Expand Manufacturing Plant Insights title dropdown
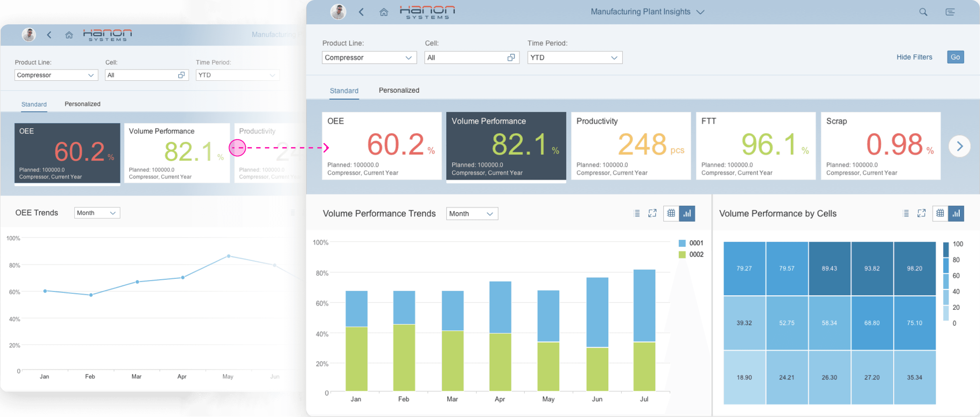The image size is (980, 417). [x=700, y=12]
